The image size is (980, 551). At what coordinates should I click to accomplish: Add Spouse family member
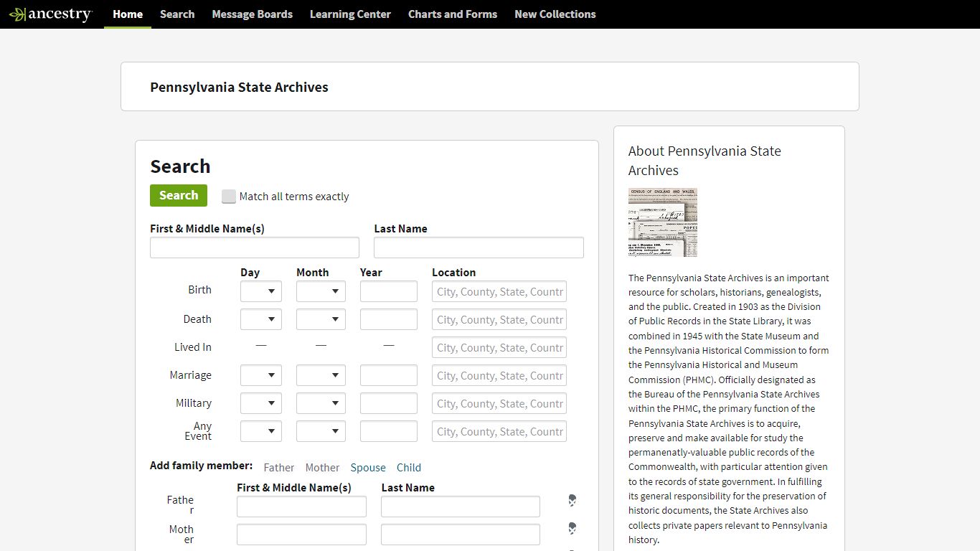pyautogui.click(x=368, y=468)
